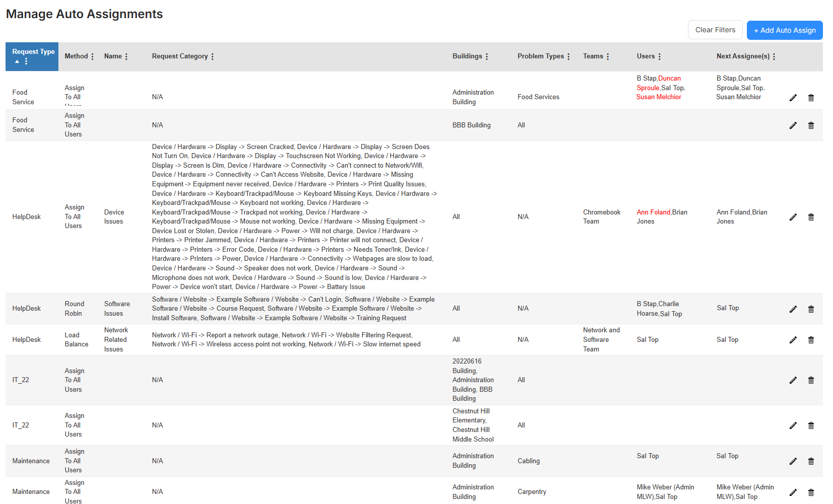Delete the first Food Service assignment
This screenshot has height=504, width=833.
pyautogui.click(x=811, y=97)
